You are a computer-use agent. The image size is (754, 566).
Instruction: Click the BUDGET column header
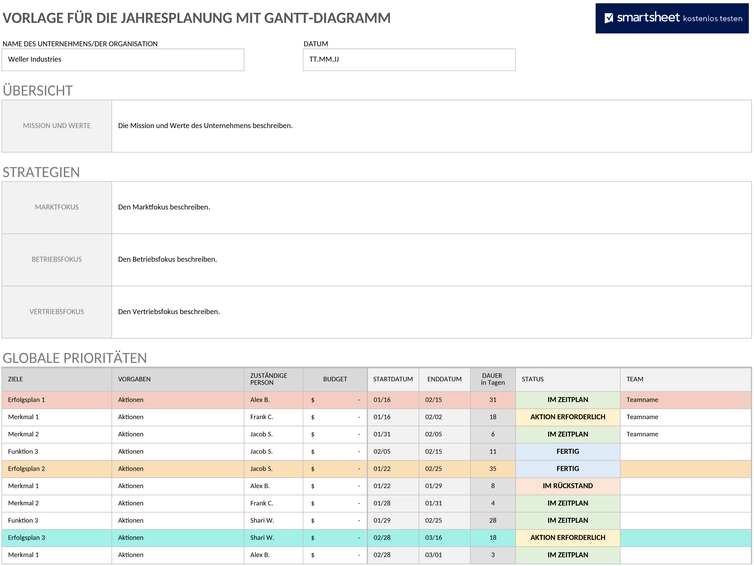[335, 379]
